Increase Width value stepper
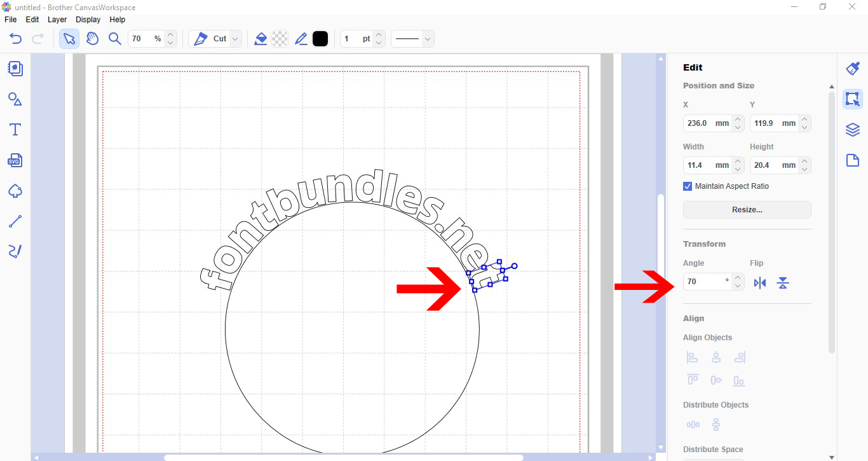Viewport: 868px width, 461px height. pos(738,161)
